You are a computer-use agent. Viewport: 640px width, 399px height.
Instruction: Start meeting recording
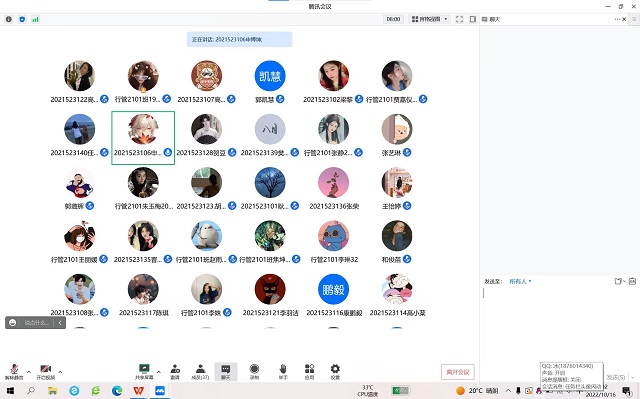pyautogui.click(x=254, y=371)
